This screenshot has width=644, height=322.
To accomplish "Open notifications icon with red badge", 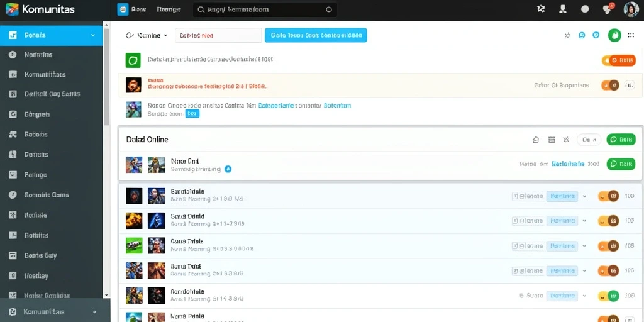I will tap(608, 9).
